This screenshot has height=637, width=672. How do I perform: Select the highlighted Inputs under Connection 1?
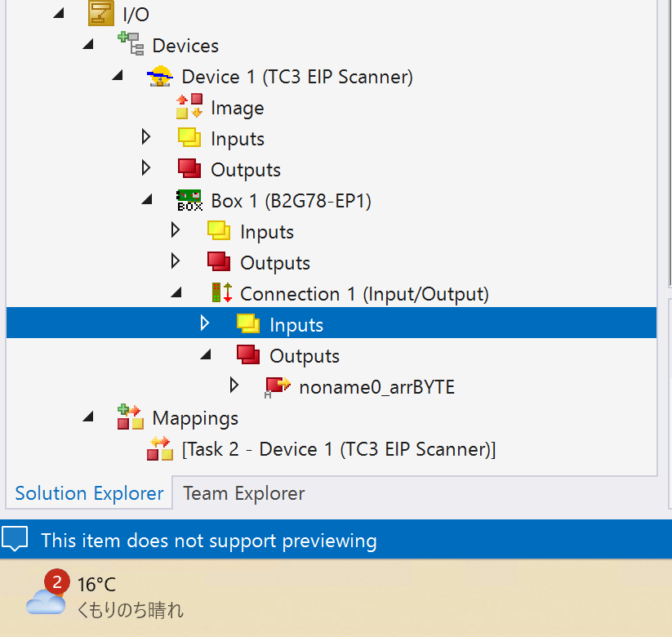296,325
